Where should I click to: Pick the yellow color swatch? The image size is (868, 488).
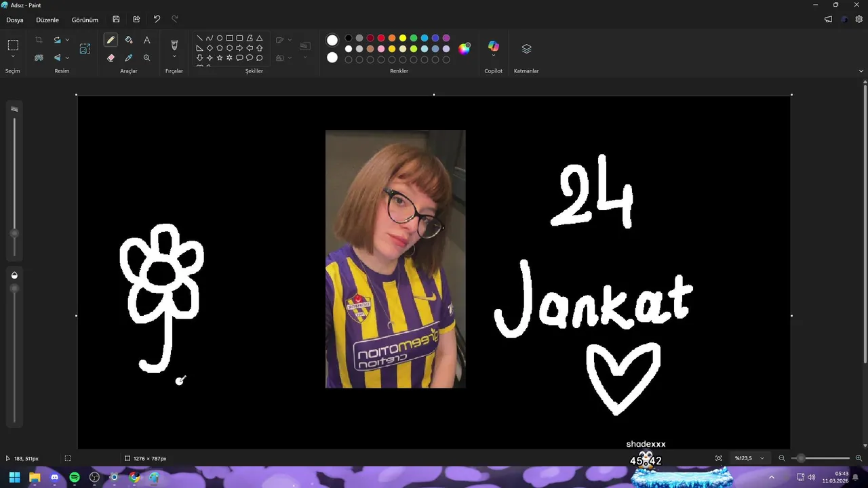[403, 38]
